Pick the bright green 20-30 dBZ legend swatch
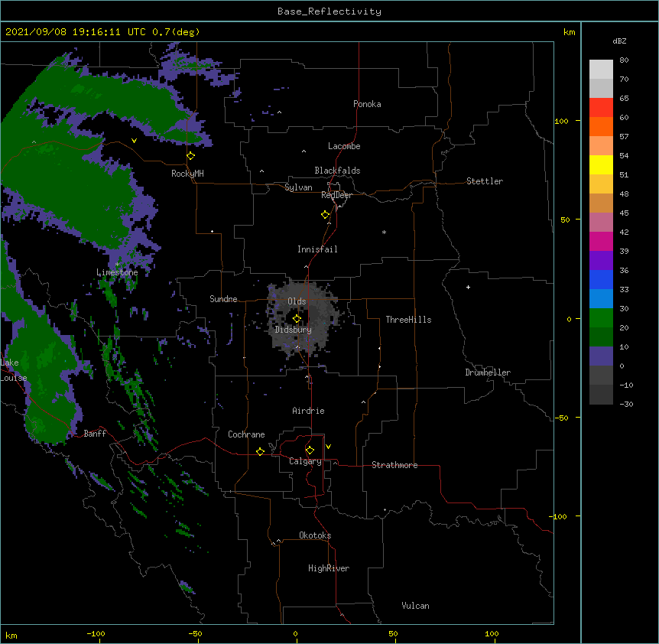Image resolution: width=659 pixels, height=644 pixels. coord(601,318)
